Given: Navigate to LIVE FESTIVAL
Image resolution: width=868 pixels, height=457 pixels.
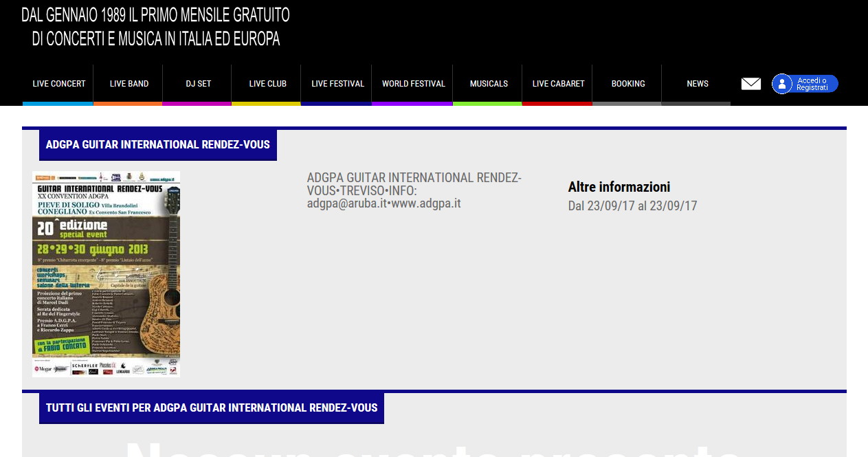Looking at the screenshot, I should (x=337, y=85).
